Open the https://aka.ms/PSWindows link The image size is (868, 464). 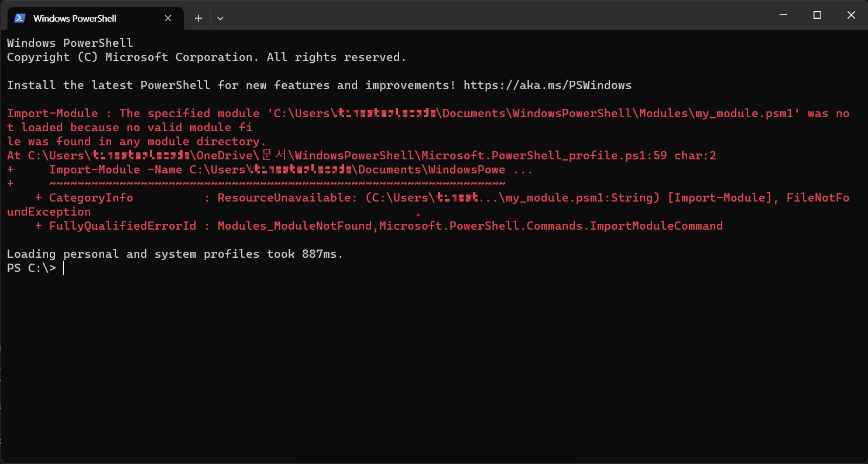[547, 85]
